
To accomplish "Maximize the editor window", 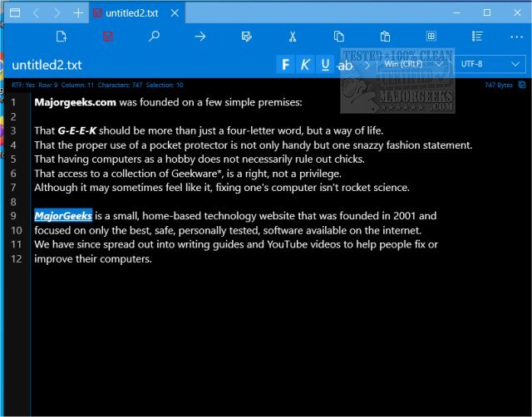I will click(487, 13).
